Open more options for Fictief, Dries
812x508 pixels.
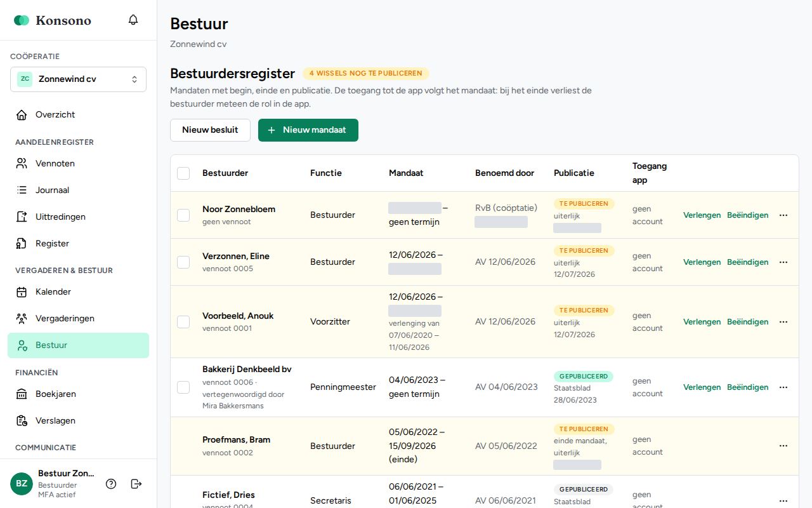click(783, 501)
